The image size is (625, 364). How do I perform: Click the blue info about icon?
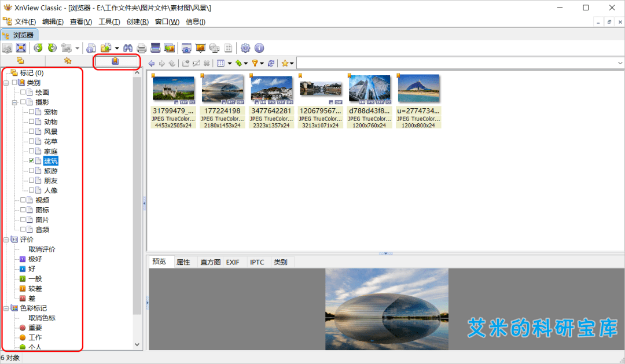pos(259,47)
